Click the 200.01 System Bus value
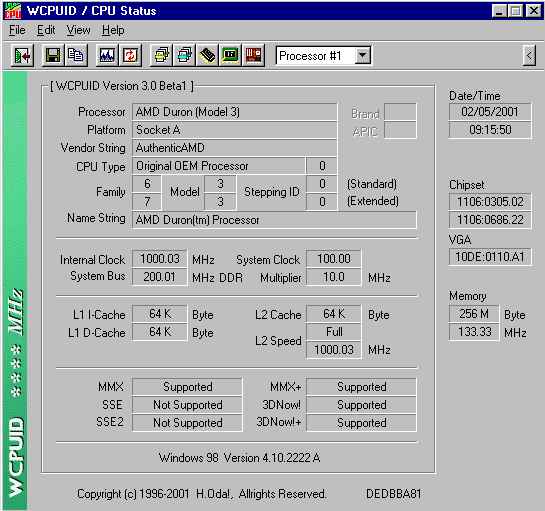The width and height of the screenshot is (545, 511). point(160,277)
